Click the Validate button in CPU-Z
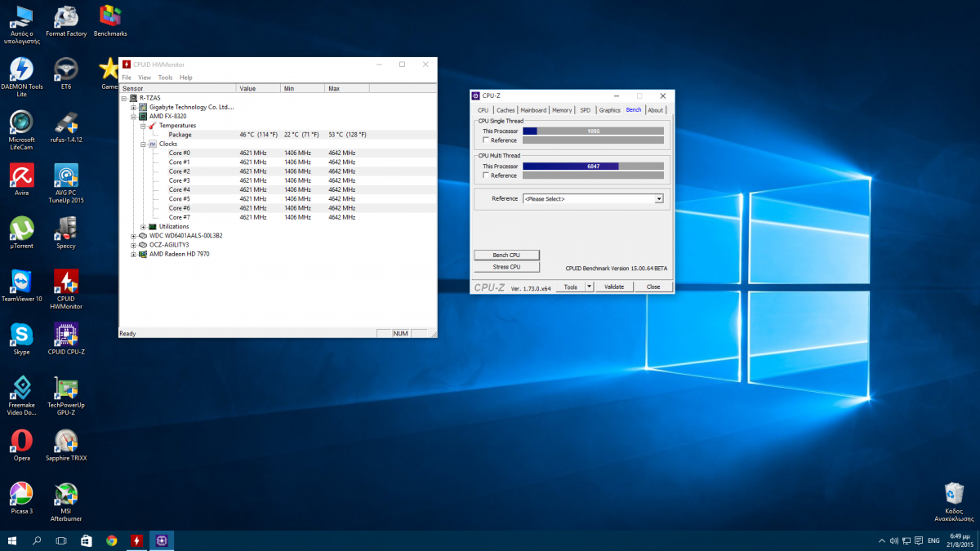 [614, 287]
